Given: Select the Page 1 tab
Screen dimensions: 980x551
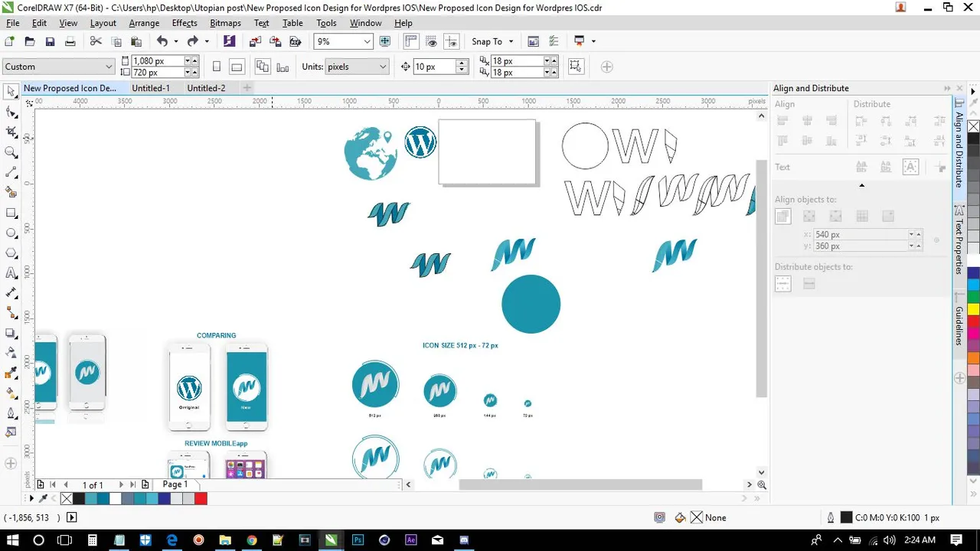Looking at the screenshot, I should (175, 484).
